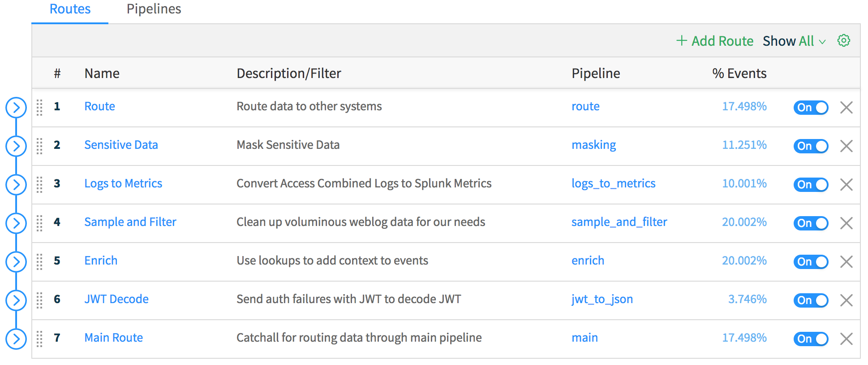
Task: Expand the Sensitive Data route row chevron
Action: 16,146
